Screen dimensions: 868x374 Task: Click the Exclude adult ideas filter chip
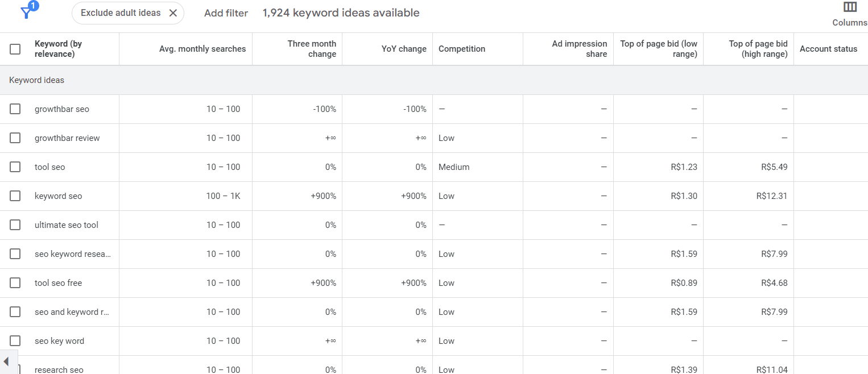point(121,13)
